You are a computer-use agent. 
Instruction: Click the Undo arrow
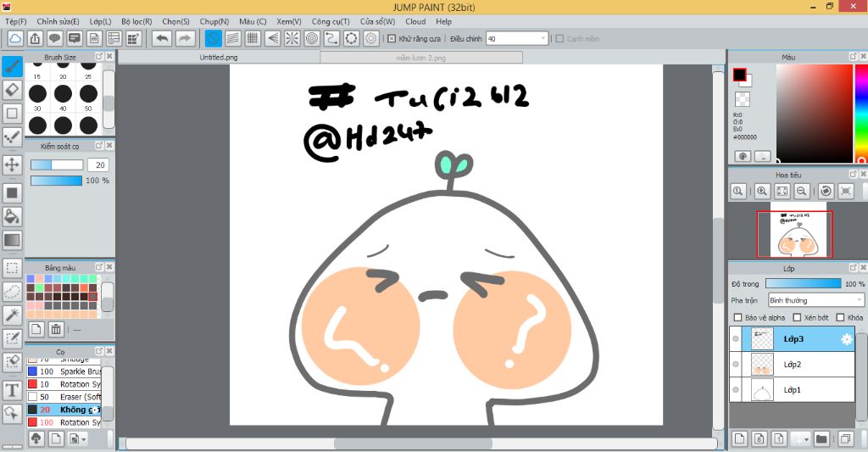pyautogui.click(x=162, y=38)
